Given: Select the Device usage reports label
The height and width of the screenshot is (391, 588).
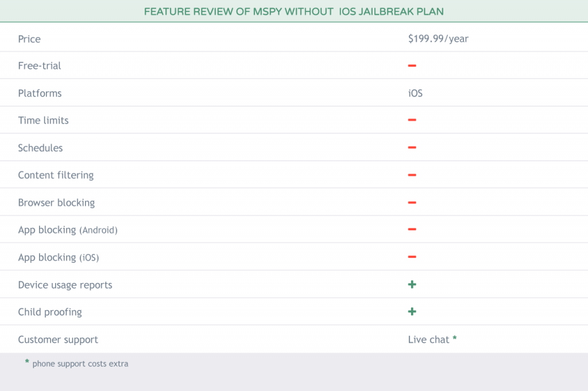Looking at the screenshot, I should click(x=65, y=285).
